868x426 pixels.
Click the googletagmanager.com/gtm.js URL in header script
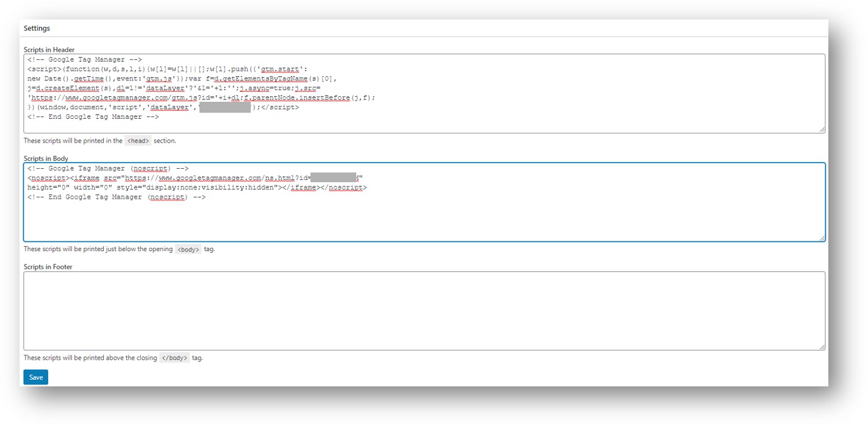point(124,98)
